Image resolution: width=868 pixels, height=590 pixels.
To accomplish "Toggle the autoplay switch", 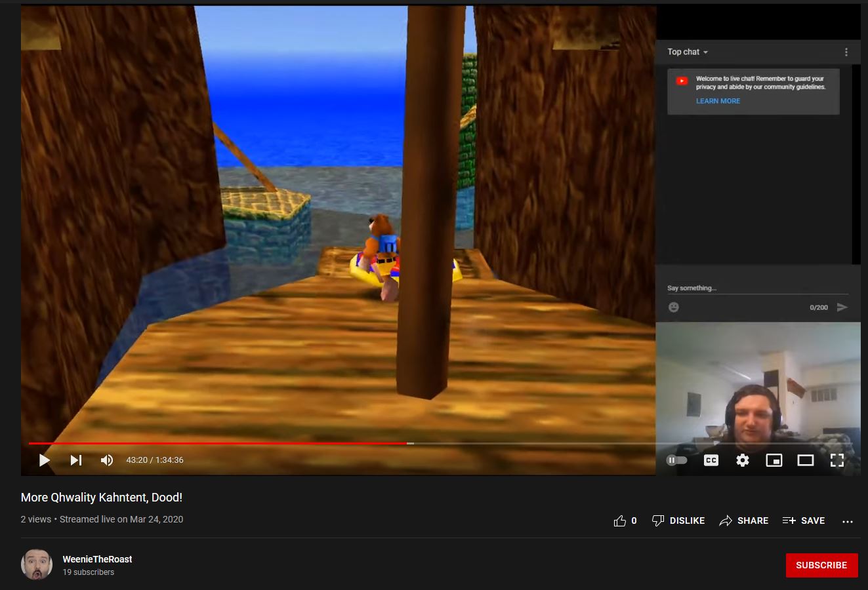I will pyautogui.click(x=676, y=460).
